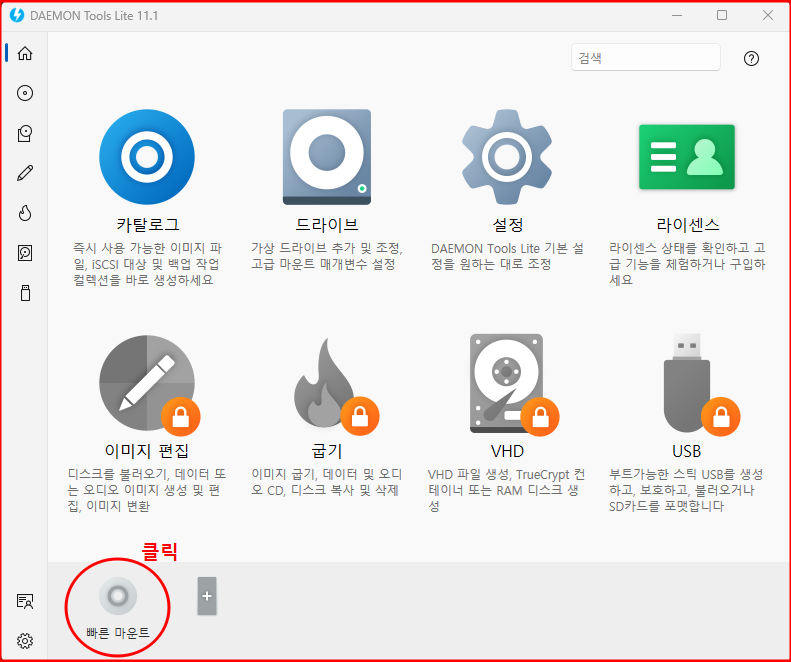Open the 드라이브 drive tile icon
The width and height of the screenshot is (791, 662).
click(327, 157)
